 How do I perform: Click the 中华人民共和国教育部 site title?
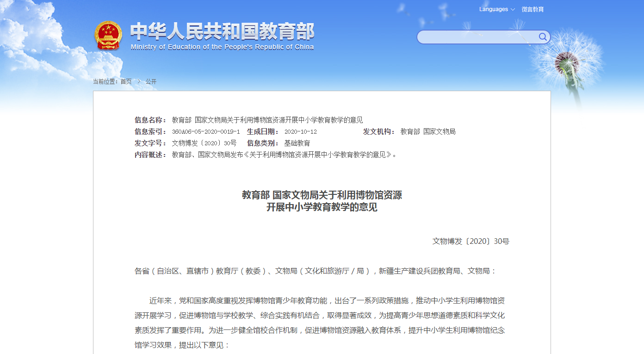pos(222,31)
